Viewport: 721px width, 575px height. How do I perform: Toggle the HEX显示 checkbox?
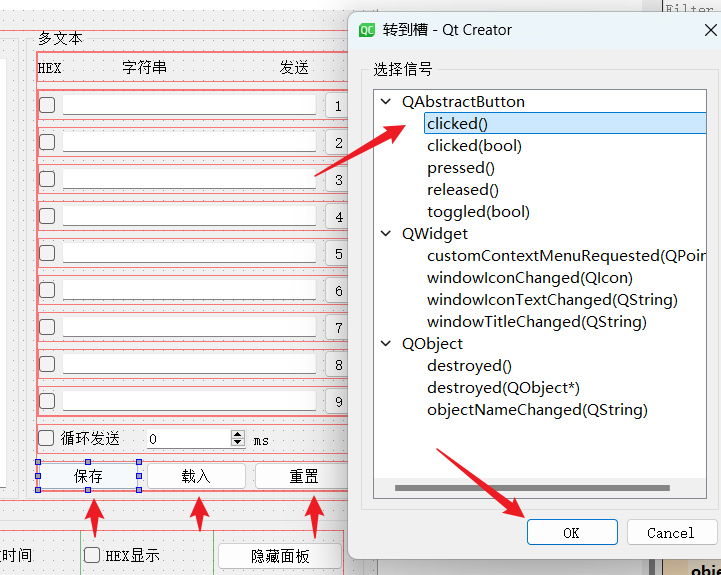(92, 555)
